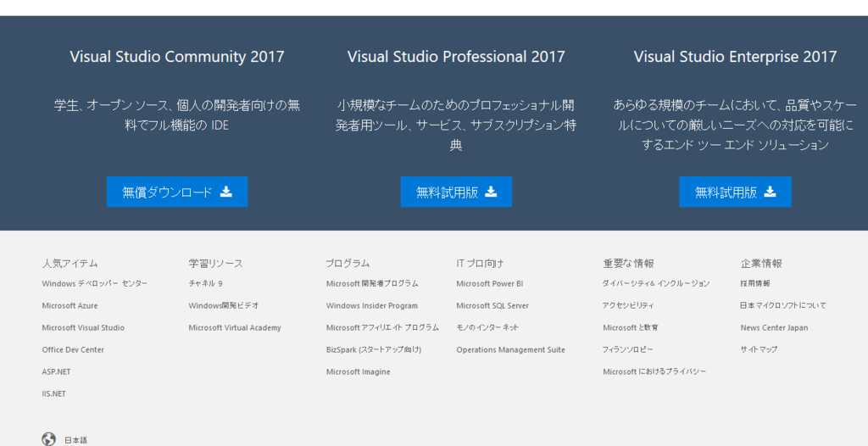Image resolution: width=868 pixels, height=446 pixels.
Task: Click the download arrow icon on 無償ダウンロード
Action: (225, 192)
